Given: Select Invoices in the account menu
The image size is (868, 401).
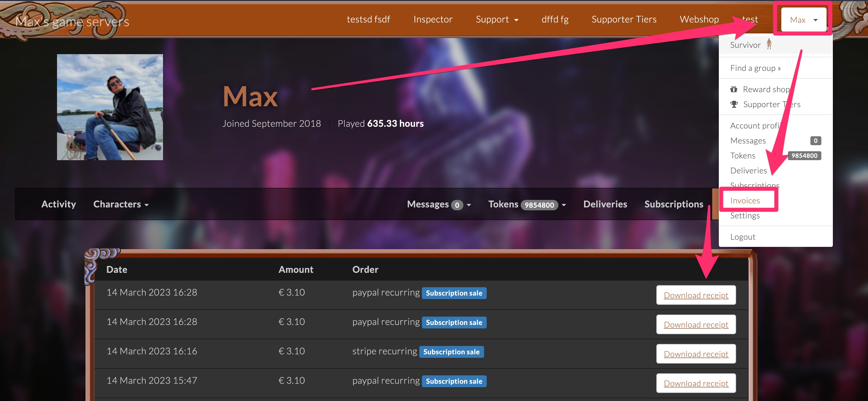Looking at the screenshot, I should pos(745,200).
